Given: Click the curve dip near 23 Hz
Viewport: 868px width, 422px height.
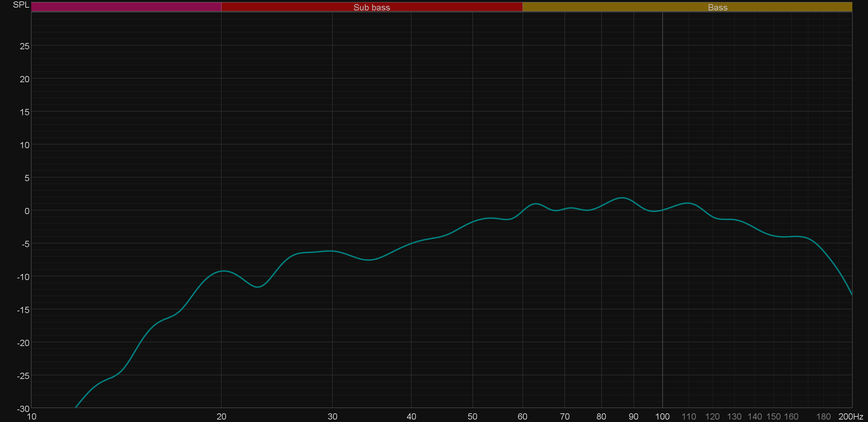Looking at the screenshot, I should click(x=257, y=287).
